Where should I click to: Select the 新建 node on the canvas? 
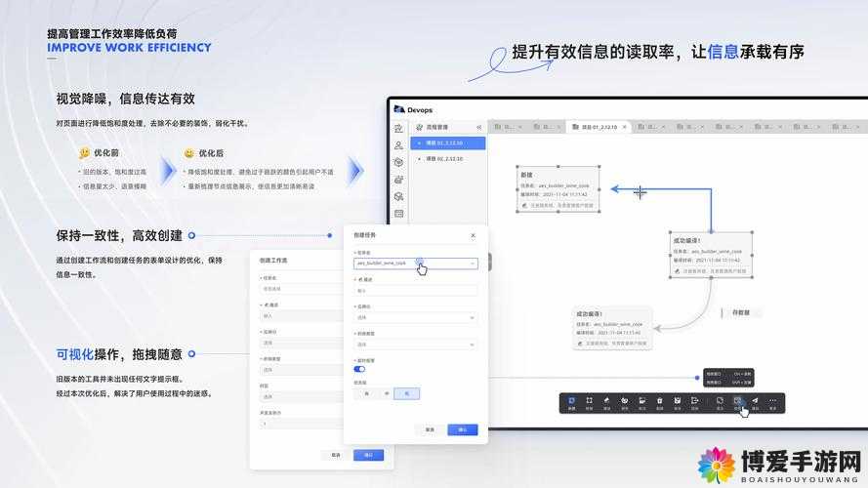558,189
